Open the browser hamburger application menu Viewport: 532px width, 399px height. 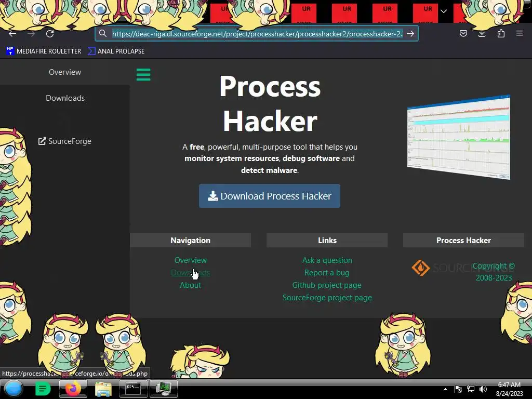pyautogui.click(x=520, y=33)
